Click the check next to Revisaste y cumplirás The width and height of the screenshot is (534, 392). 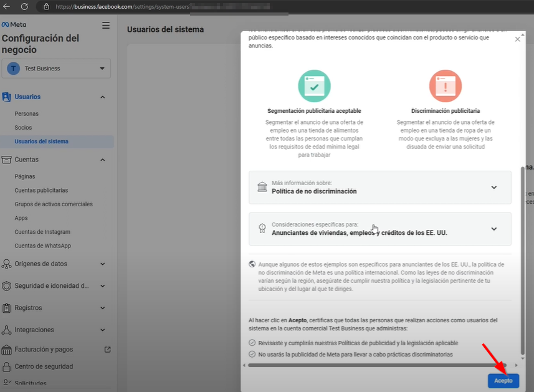[x=252, y=343]
